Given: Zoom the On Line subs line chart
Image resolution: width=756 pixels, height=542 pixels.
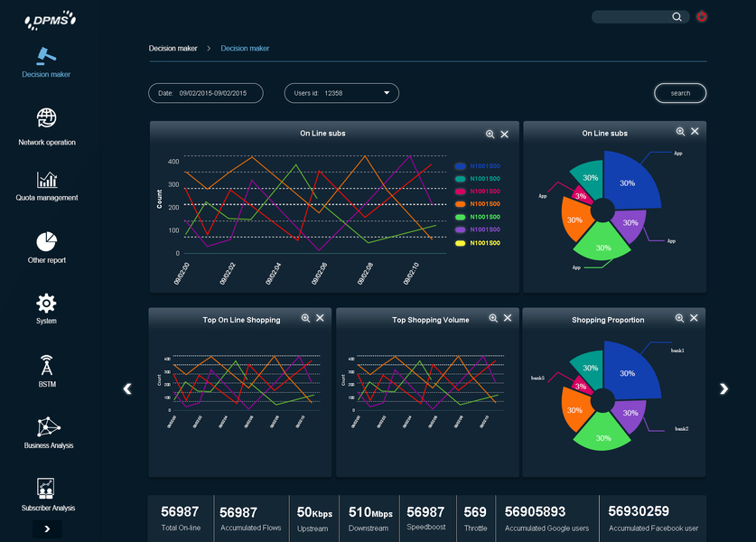Looking at the screenshot, I should 490,134.
